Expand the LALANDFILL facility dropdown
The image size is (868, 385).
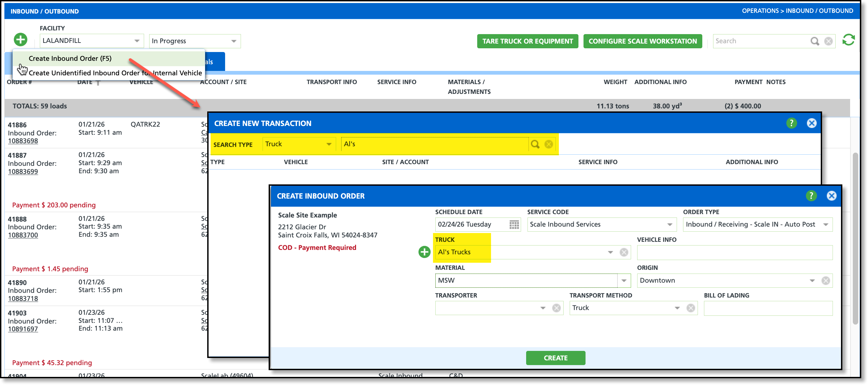137,41
